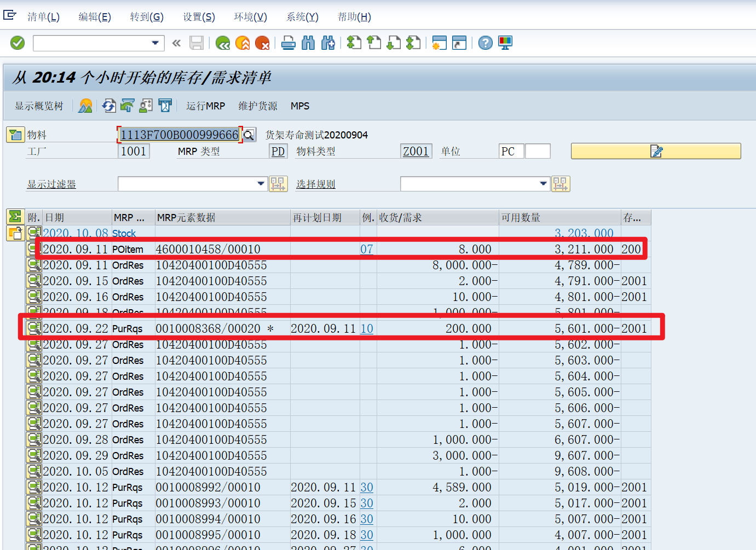Open the 系统 menu

click(x=302, y=16)
